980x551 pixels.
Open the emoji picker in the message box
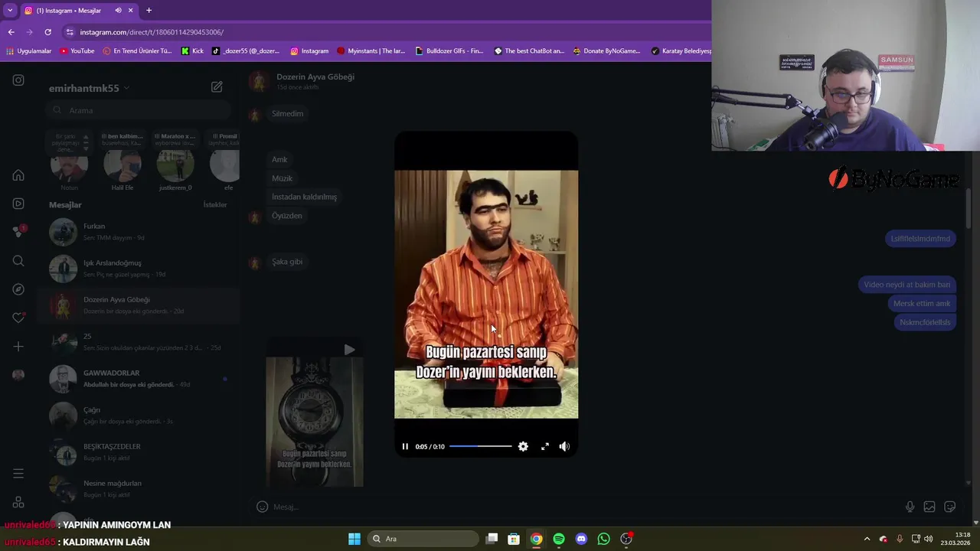coord(262,507)
